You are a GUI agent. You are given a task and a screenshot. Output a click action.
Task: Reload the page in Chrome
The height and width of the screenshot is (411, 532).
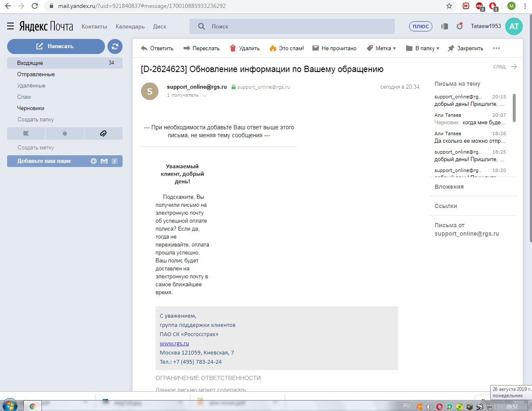(35, 6)
